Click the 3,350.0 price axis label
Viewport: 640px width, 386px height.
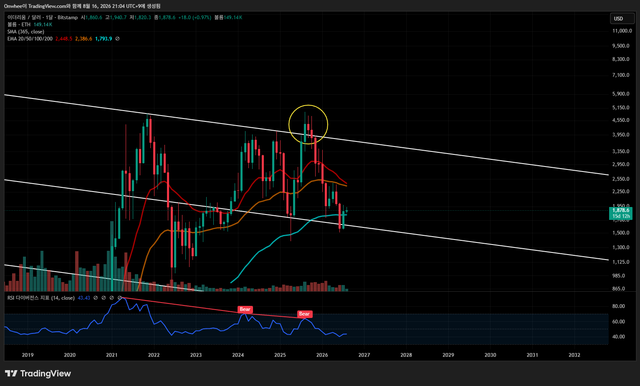pyautogui.click(x=621, y=151)
